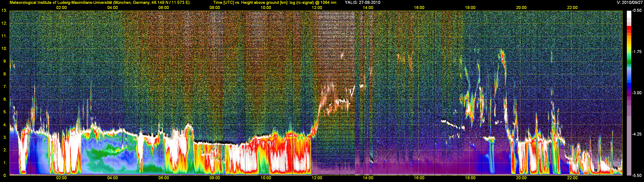Click the '-5.50' color scale value
The height and width of the screenshot is (182, 644).
point(637,175)
